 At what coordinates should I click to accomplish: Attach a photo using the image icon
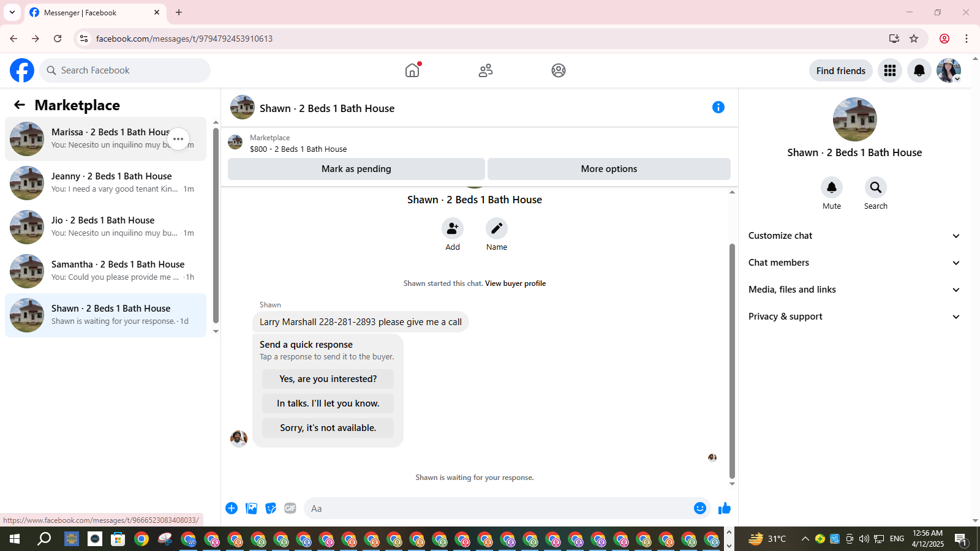(251, 508)
